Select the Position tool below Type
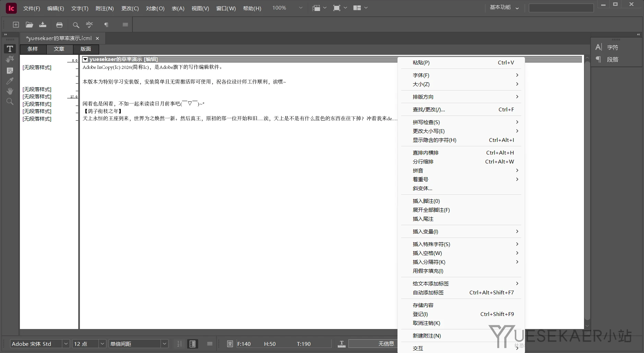This screenshot has width=644, height=353. point(10,59)
